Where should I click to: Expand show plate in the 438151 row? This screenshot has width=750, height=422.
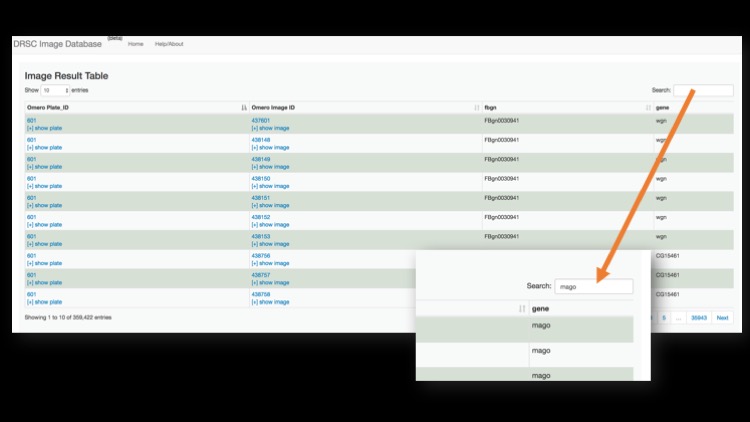coord(44,205)
